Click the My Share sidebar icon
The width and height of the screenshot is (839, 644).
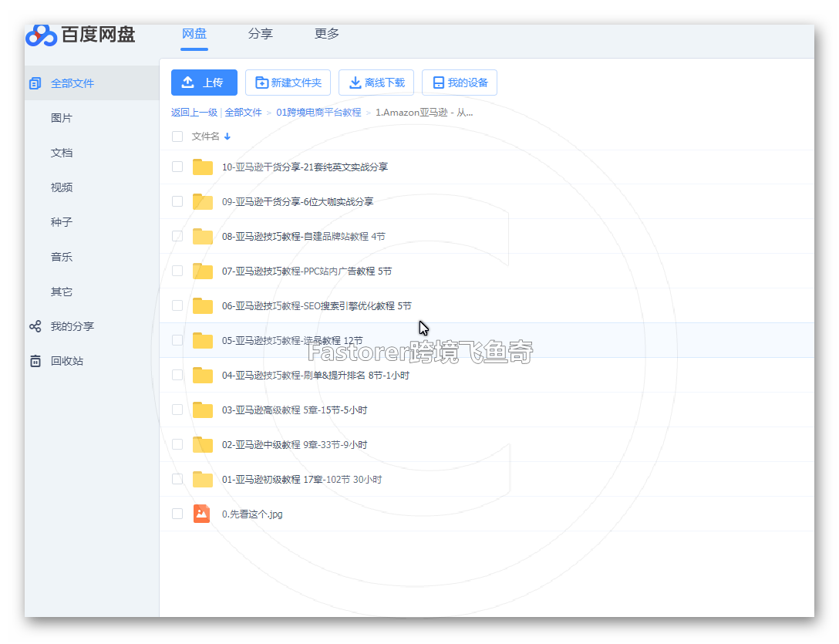point(35,326)
